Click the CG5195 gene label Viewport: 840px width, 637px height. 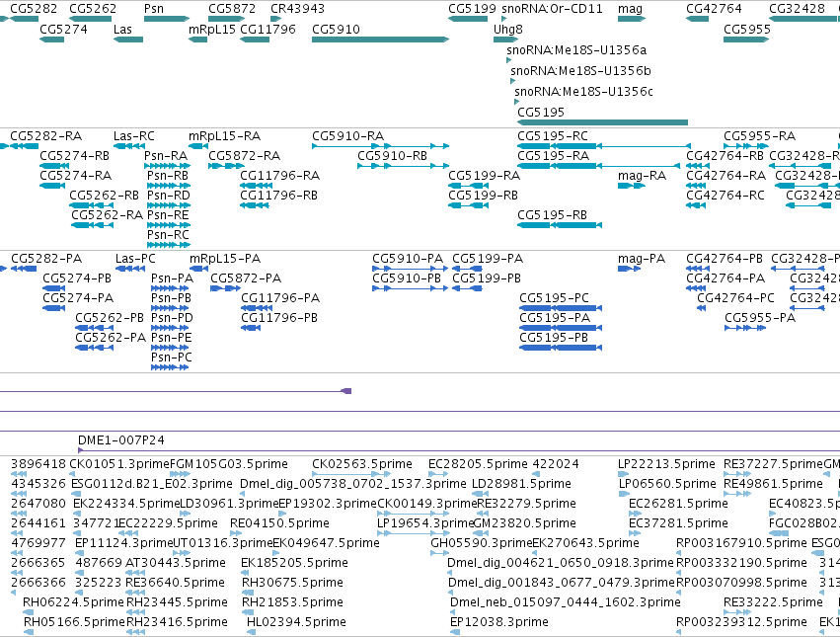541,113
